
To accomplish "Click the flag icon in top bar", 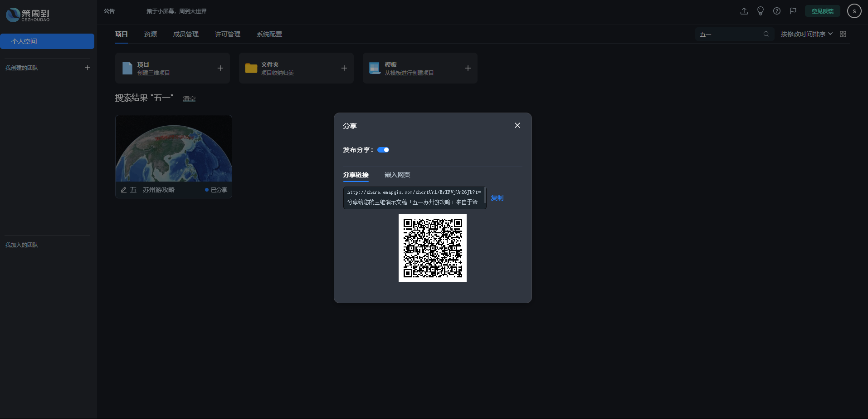I will tap(793, 11).
